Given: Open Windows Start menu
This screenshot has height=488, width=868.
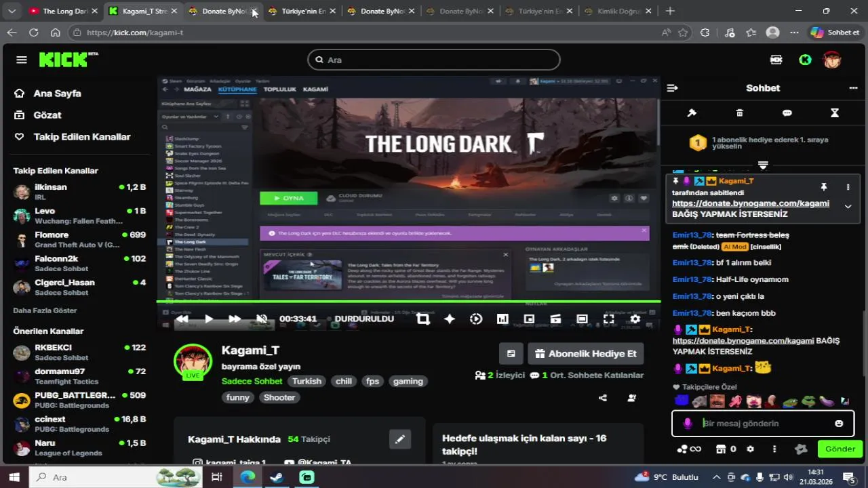Looking at the screenshot, I should tap(14, 477).
